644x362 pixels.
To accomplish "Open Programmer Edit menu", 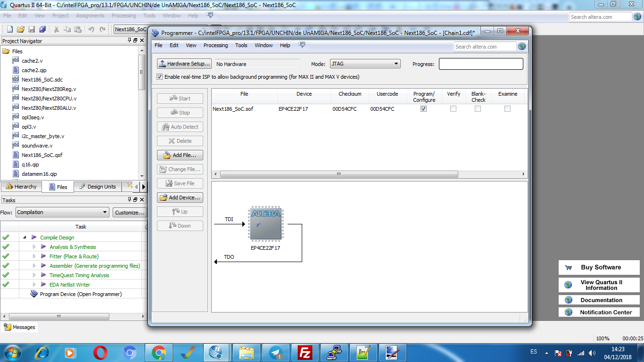I will tap(174, 45).
